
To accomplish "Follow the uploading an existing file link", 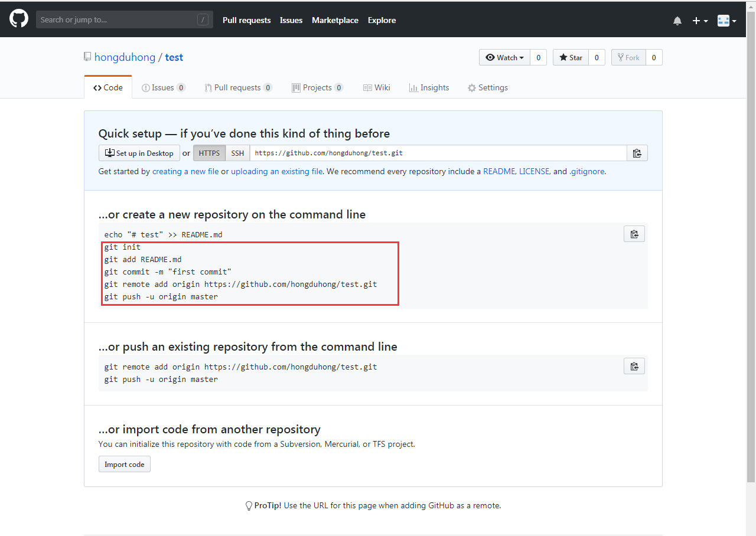I will tap(277, 171).
